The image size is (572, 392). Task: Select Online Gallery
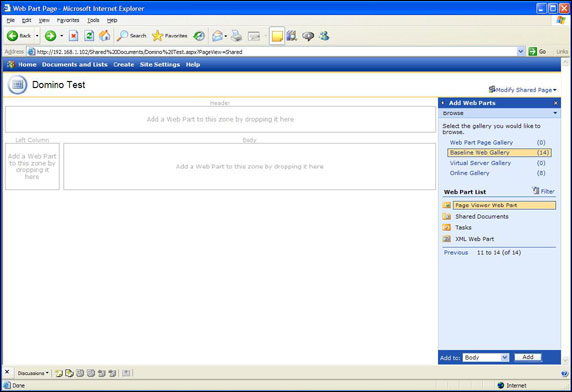pyautogui.click(x=469, y=173)
